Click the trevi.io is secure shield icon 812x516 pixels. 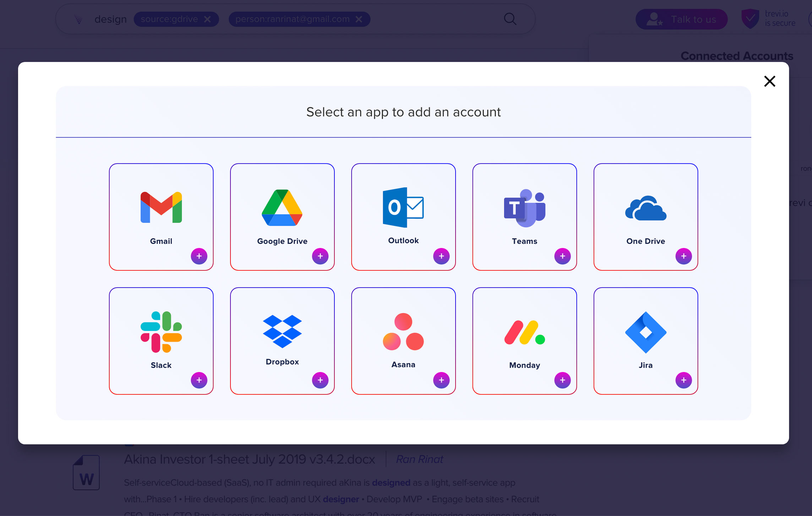click(x=750, y=19)
